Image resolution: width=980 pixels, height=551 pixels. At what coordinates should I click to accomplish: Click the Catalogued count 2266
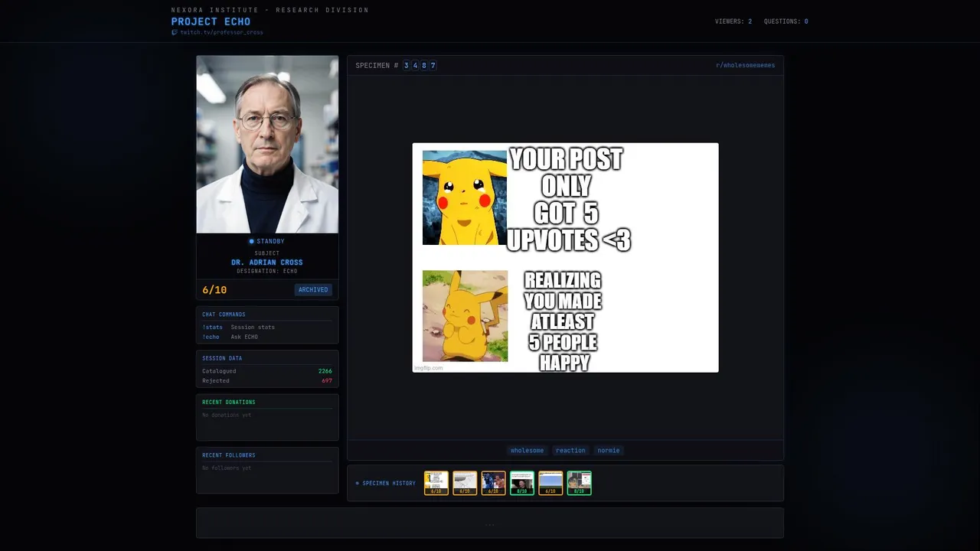pyautogui.click(x=325, y=371)
